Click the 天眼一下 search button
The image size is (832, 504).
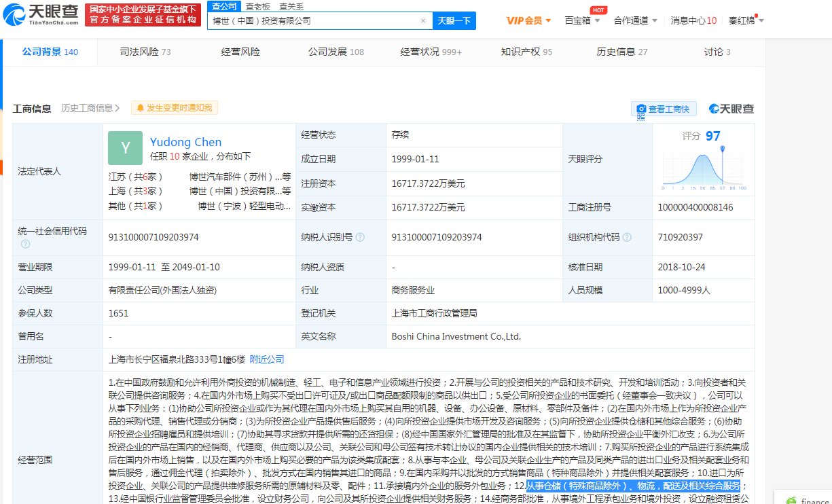(x=454, y=21)
